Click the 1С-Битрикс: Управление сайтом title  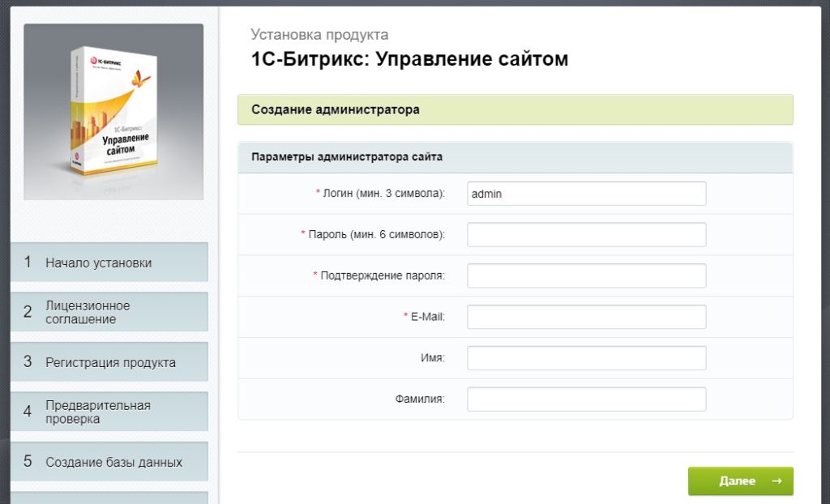click(x=409, y=59)
